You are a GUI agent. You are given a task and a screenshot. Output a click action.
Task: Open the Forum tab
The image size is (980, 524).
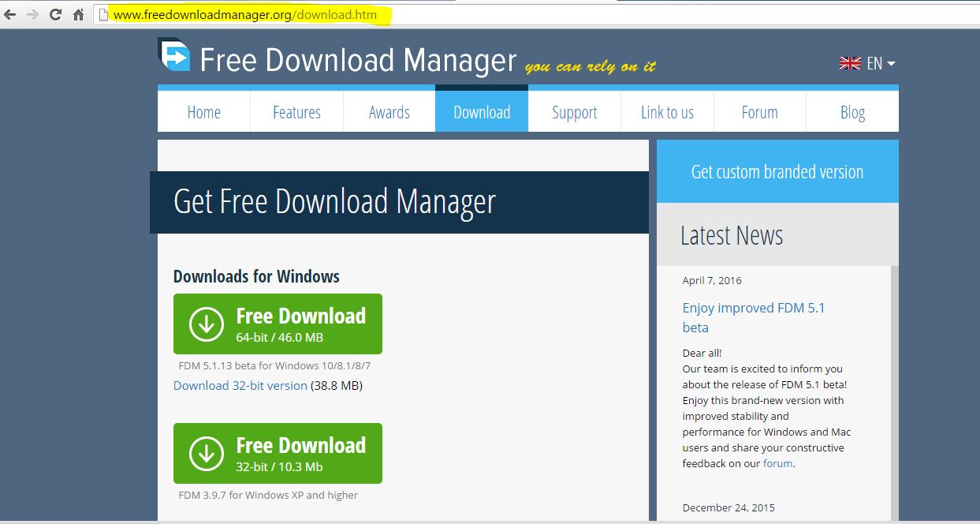pyautogui.click(x=760, y=112)
